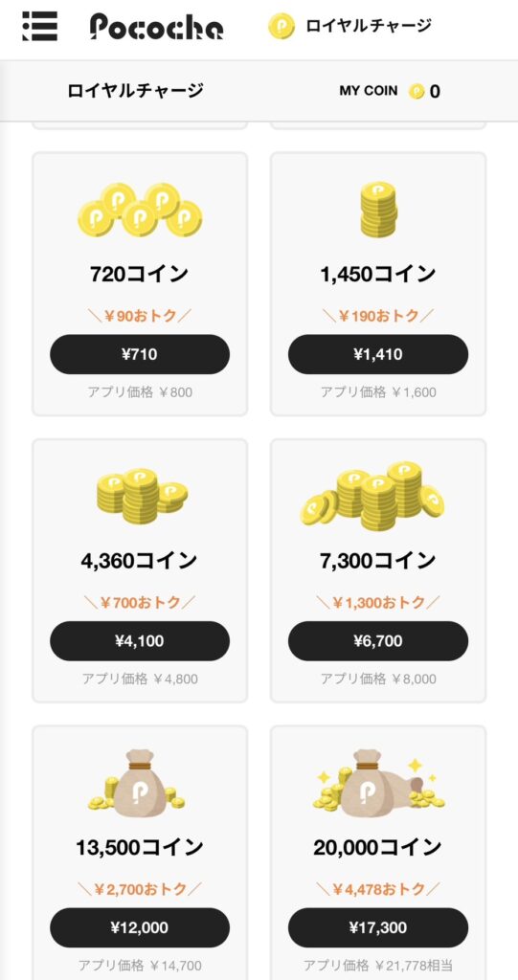Purchase 1,450 coins via the ¥1,410 button
Image resolution: width=518 pixels, height=980 pixels.
coord(378,354)
